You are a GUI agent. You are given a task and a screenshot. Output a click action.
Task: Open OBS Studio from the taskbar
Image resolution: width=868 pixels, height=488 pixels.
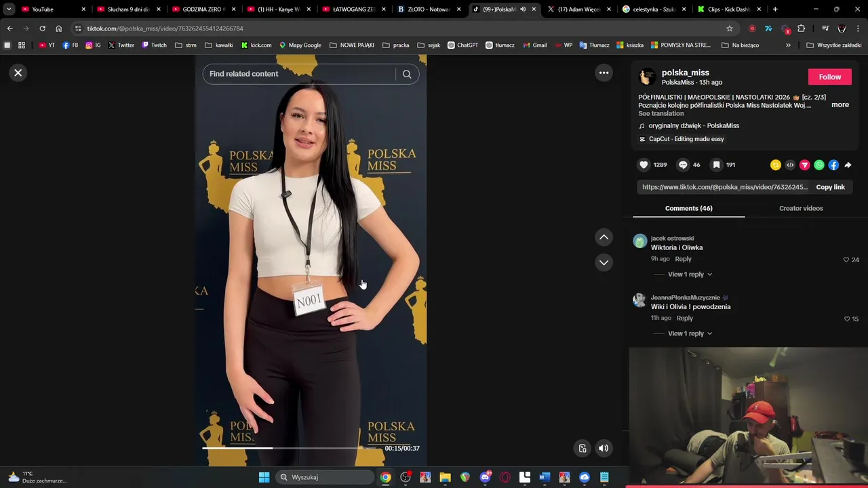(406, 477)
